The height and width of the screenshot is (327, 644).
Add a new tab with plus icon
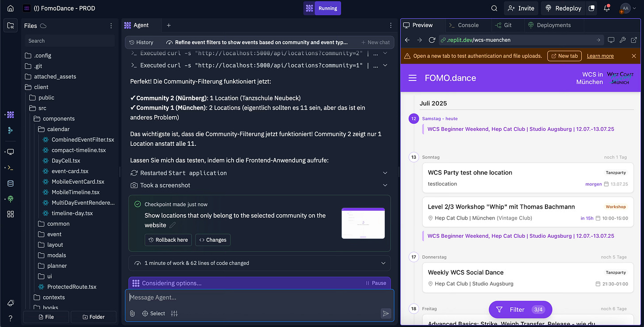[x=169, y=25]
